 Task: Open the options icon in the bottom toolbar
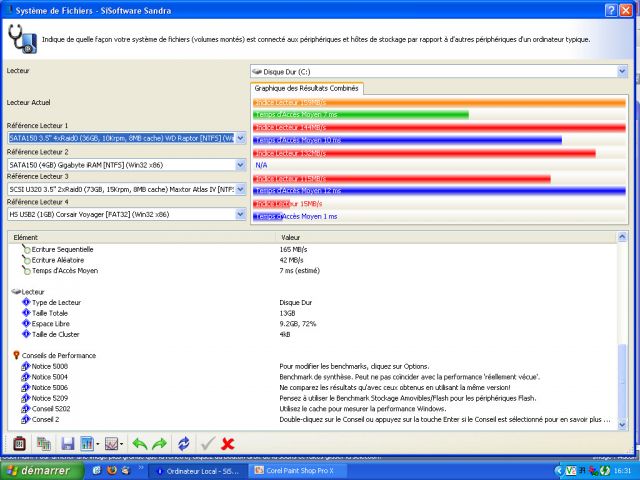(x=19, y=443)
